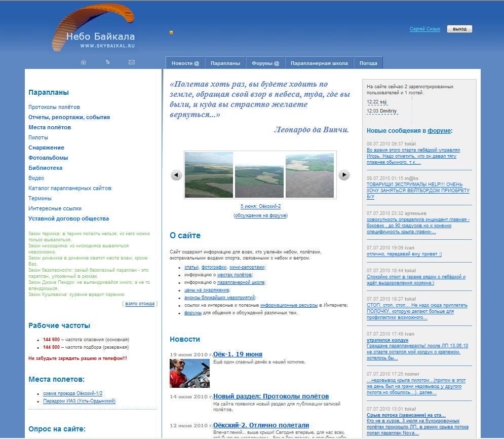This screenshot has width=504, height=439.
Task: Open Протоколы полётов in the sidebar
Action: click(54, 107)
